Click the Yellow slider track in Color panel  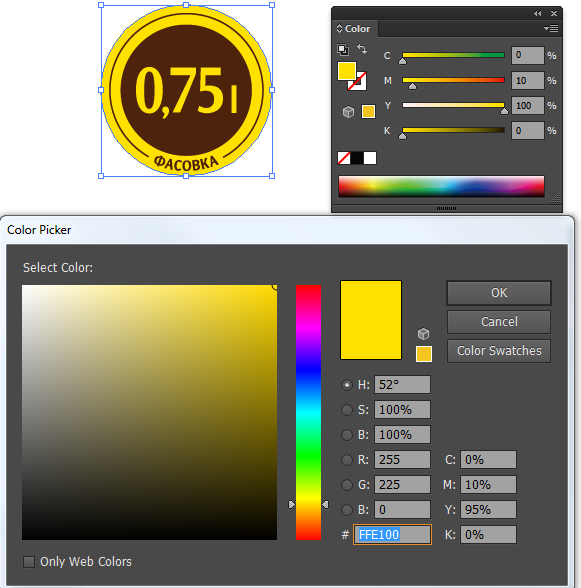click(453, 105)
